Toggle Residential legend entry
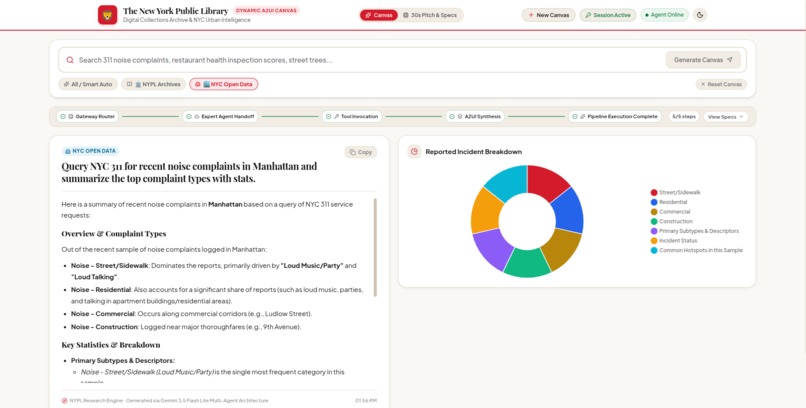The width and height of the screenshot is (806, 408). click(x=669, y=202)
